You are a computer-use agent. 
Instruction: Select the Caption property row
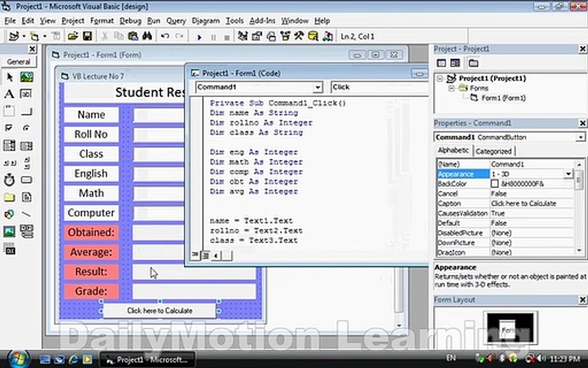tap(505, 203)
